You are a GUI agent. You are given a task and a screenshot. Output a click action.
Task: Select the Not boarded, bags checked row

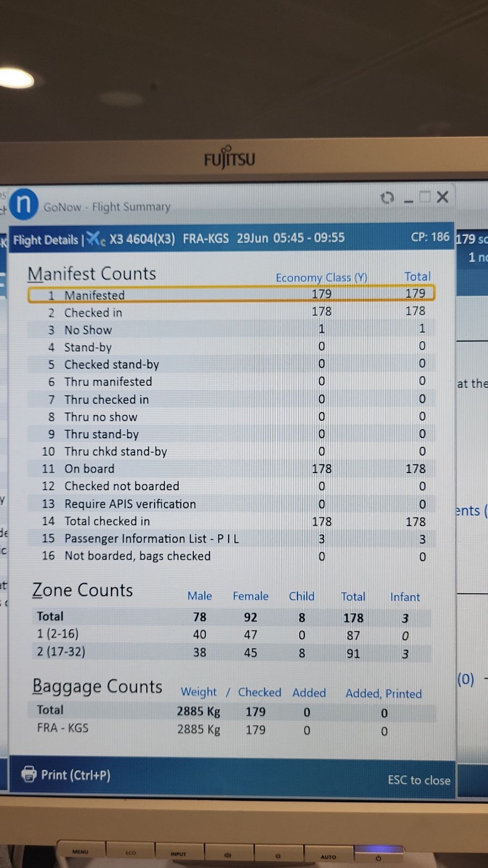tap(231, 556)
